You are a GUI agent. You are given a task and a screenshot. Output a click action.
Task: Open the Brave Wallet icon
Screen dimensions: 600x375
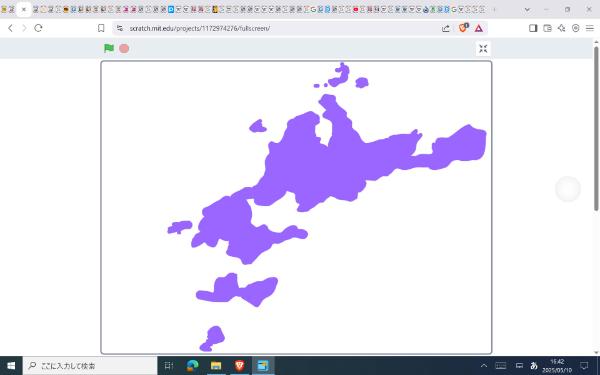pyautogui.click(x=548, y=28)
